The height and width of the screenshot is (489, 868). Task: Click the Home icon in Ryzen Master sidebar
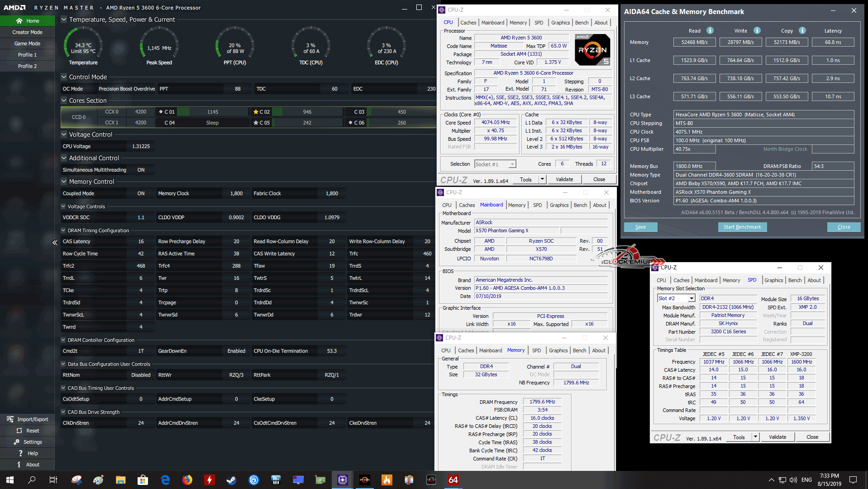(19, 21)
